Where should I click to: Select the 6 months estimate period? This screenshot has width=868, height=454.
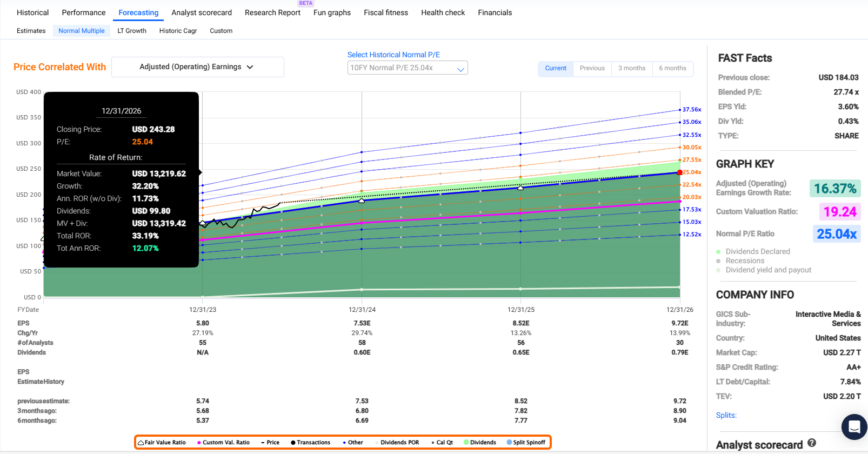pos(672,69)
